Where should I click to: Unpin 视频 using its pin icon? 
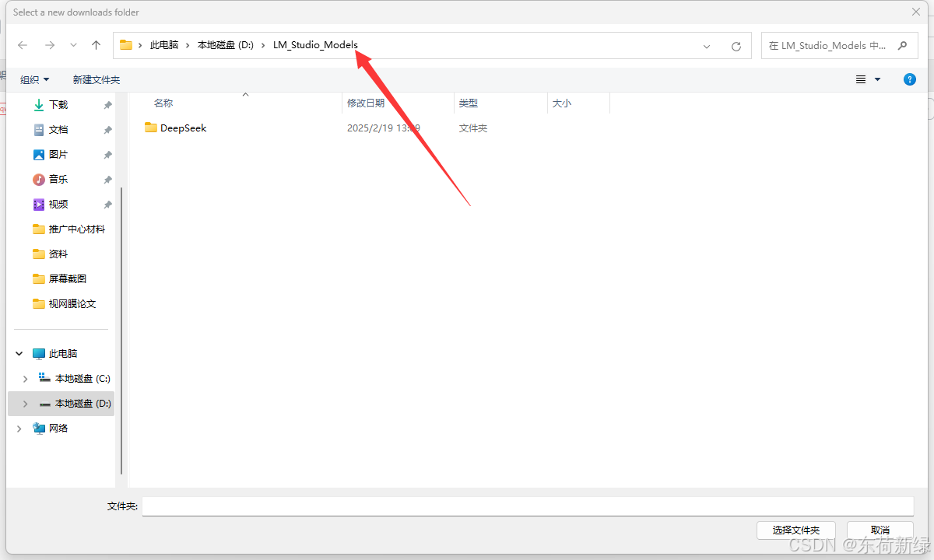(107, 205)
